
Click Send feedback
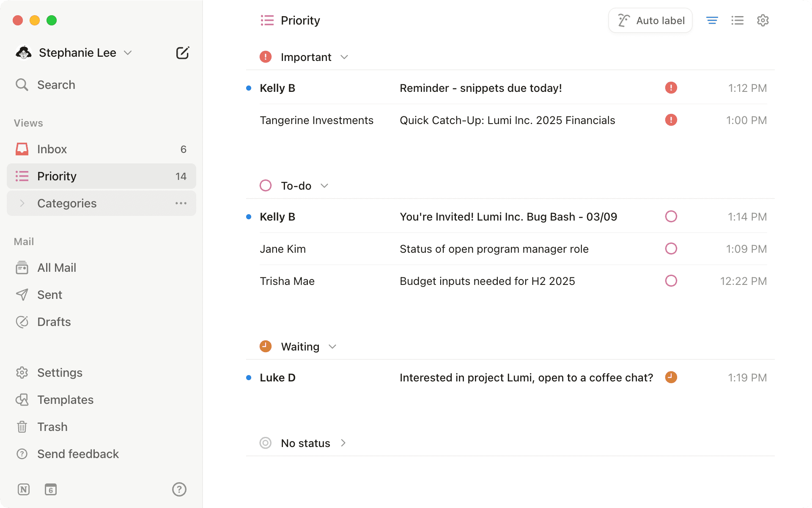(78, 454)
